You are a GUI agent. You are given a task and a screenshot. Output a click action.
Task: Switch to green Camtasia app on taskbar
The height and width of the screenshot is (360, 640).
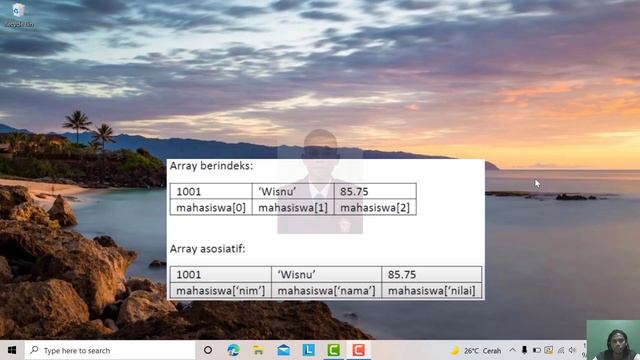[333, 350]
